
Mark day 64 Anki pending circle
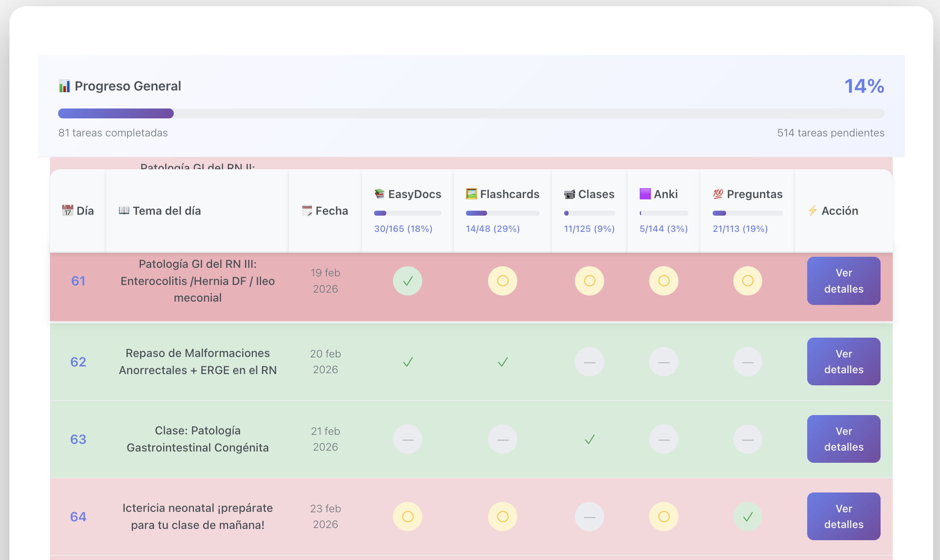pyautogui.click(x=664, y=517)
